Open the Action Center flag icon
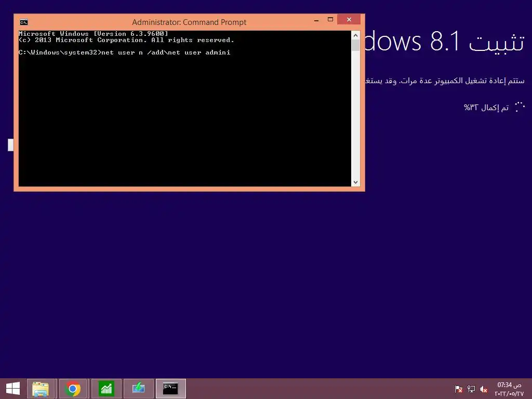 tap(458, 389)
